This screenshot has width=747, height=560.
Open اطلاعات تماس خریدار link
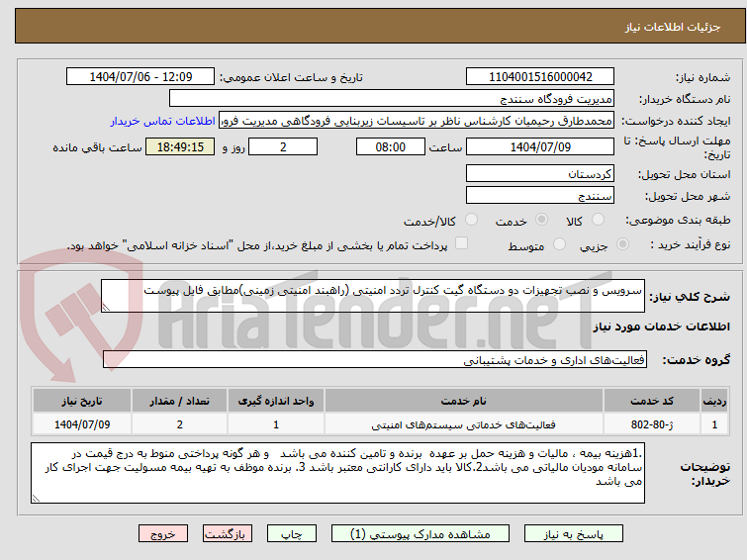pos(163,121)
